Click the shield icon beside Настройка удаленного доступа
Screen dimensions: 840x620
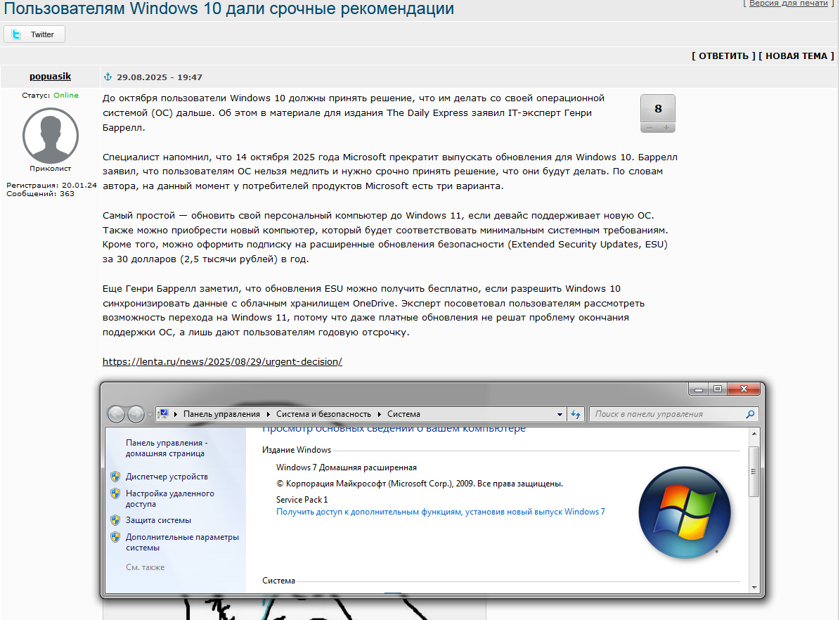[x=115, y=493]
